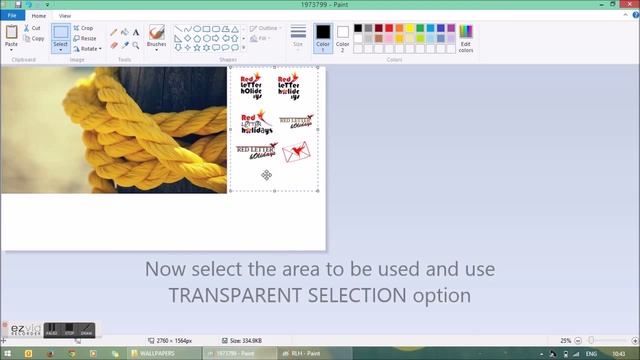640x360 pixels.
Task: Open the File menu
Action: click(x=12, y=16)
